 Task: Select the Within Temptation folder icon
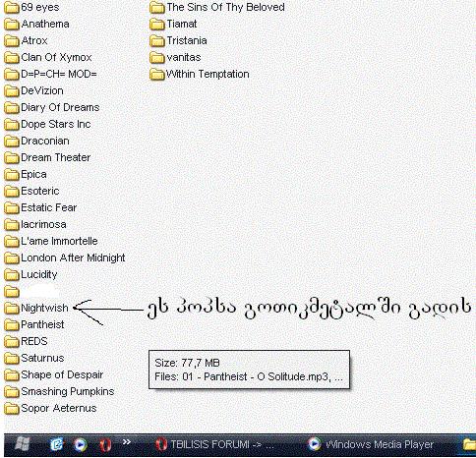pos(157,74)
